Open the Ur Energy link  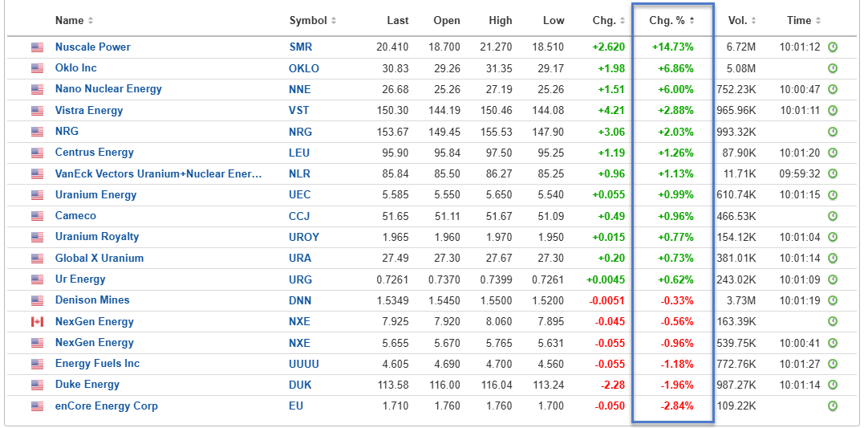79,279
